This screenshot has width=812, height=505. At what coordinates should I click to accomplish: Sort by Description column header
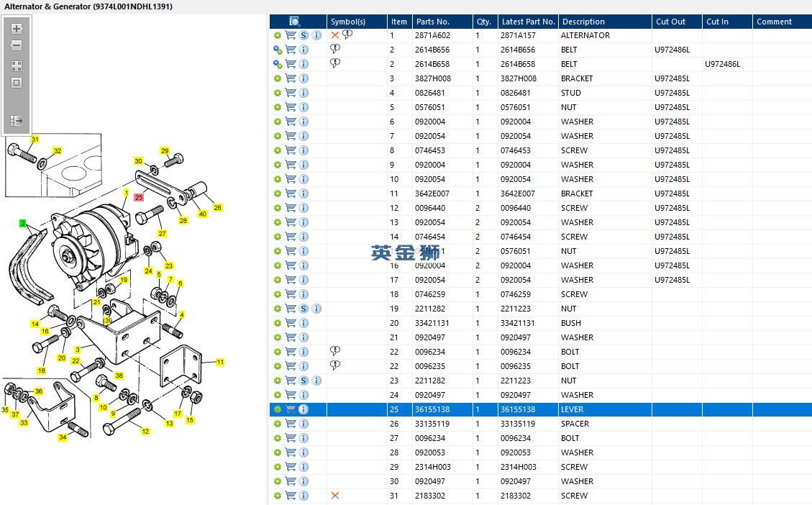[x=605, y=22]
